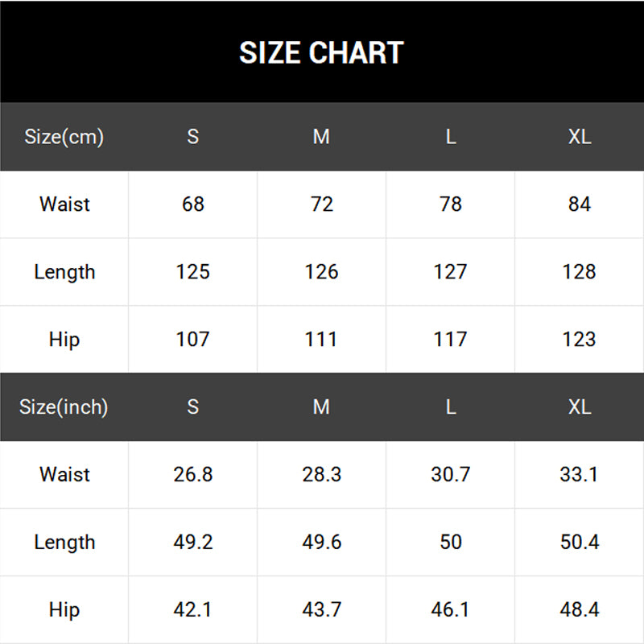Click the length value 49.6

click(x=321, y=543)
